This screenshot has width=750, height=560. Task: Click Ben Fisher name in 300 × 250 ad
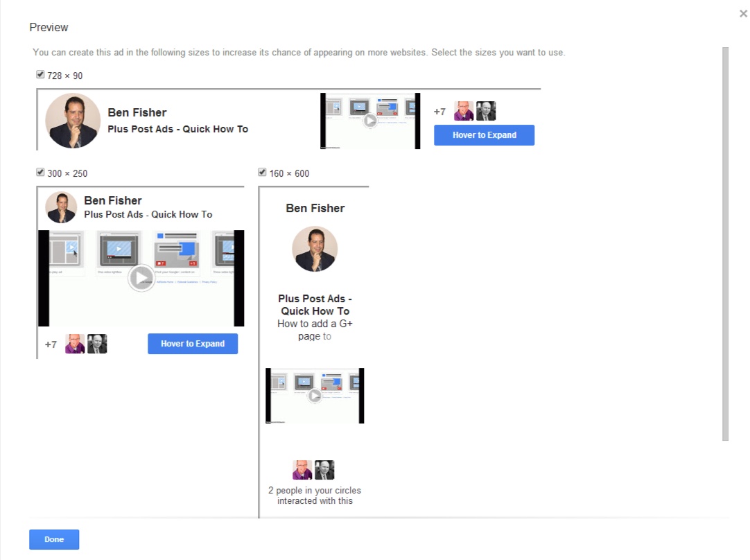[113, 201]
